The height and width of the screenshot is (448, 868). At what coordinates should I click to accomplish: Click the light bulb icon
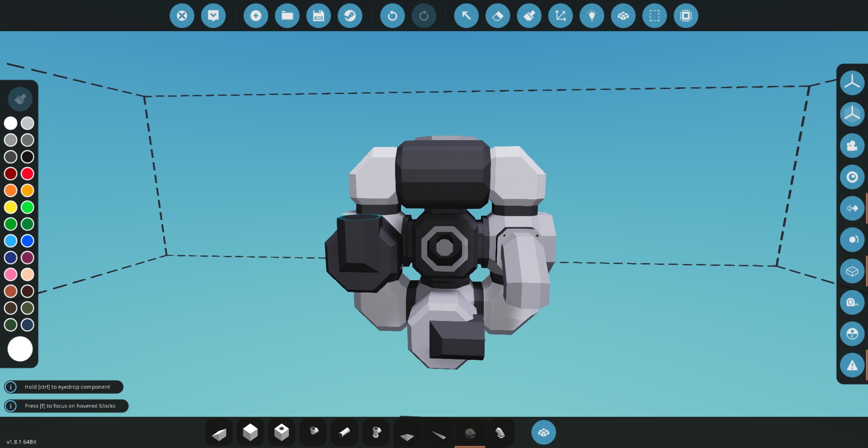(x=592, y=16)
